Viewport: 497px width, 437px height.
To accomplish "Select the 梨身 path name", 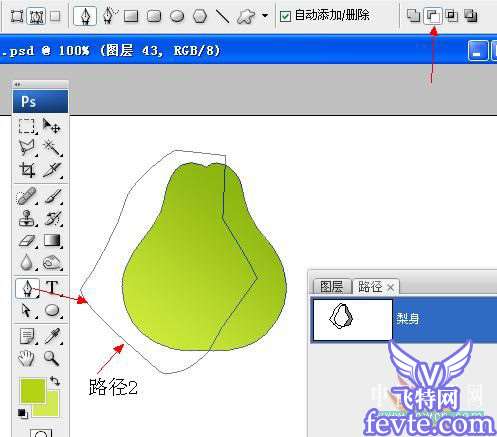I will (408, 319).
